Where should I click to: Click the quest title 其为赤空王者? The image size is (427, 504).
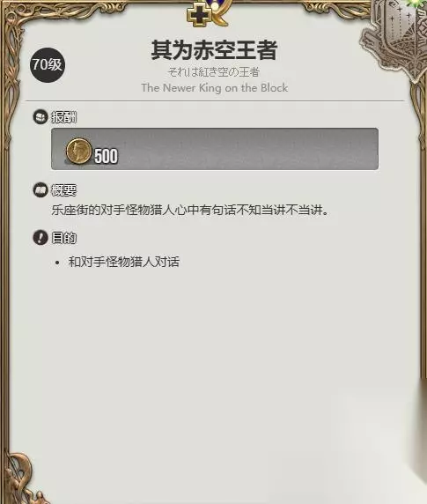(x=214, y=50)
